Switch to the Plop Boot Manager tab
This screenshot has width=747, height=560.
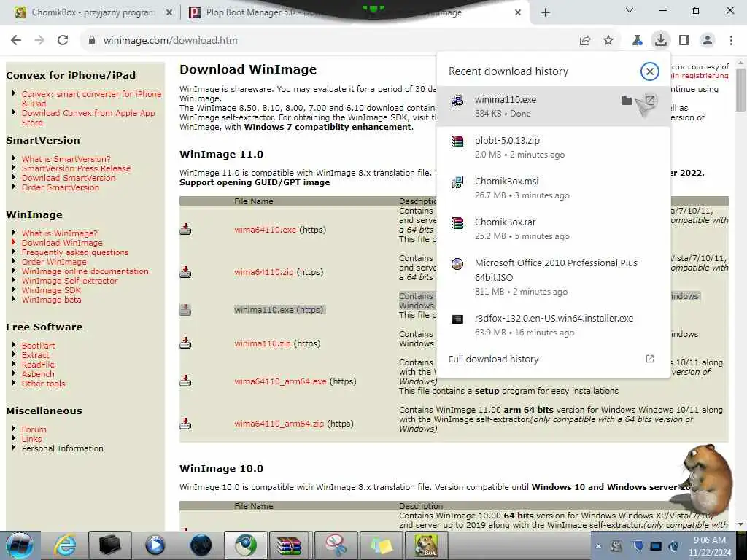[x=258, y=12]
